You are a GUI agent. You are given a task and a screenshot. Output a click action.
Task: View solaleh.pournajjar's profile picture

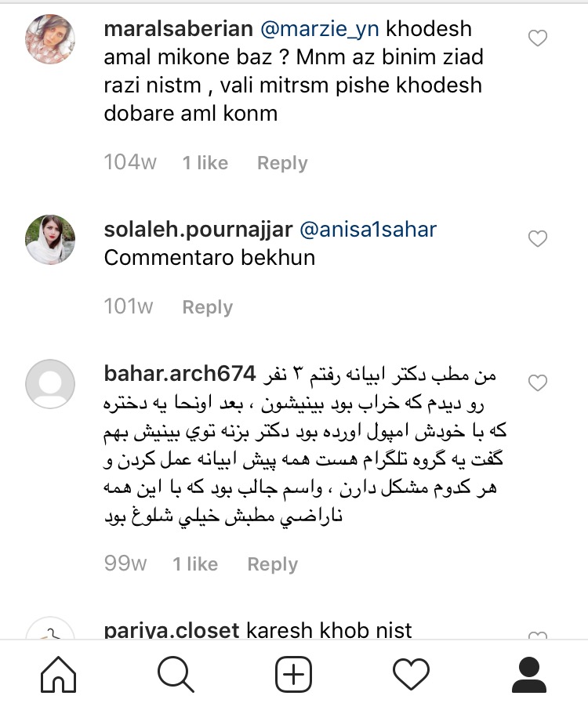coord(50,239)
